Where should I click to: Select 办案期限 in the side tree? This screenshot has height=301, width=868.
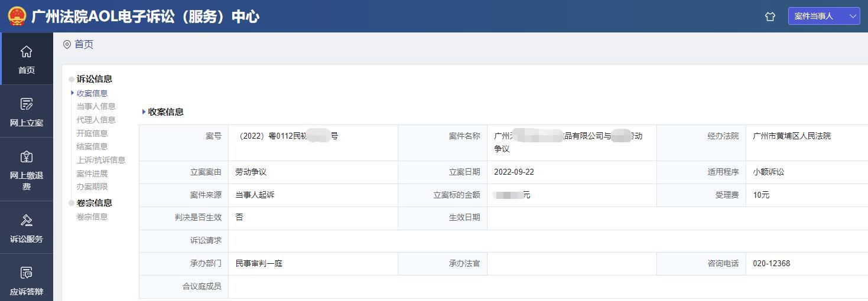tap(92, 187)
